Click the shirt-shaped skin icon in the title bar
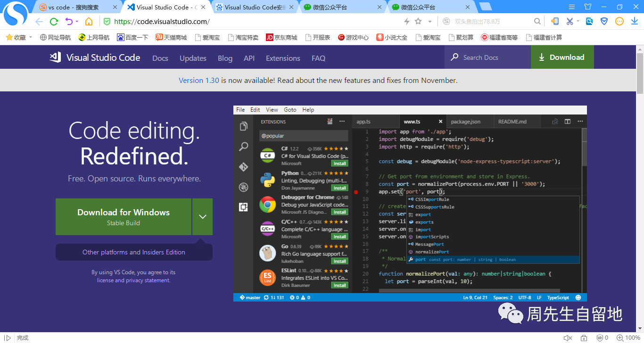Image resolution: width=644 pixels, height=343 pixels. click(588, 7)
